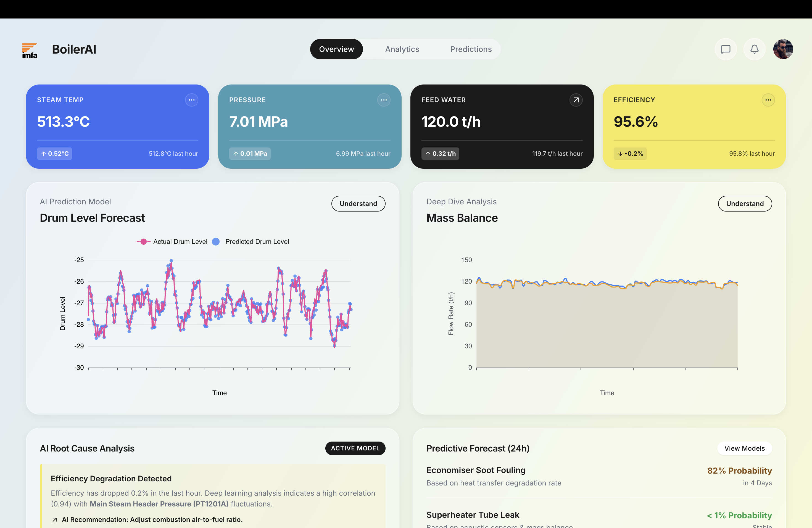Click the 120.0 t/h feed water value
Screen dimensions: 812x528
[451, 122]
